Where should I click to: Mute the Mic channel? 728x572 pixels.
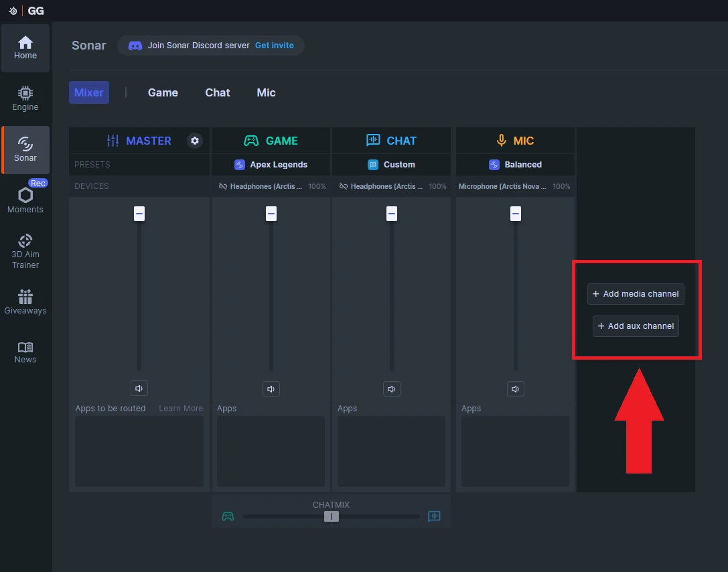click(x=515, y=388)
